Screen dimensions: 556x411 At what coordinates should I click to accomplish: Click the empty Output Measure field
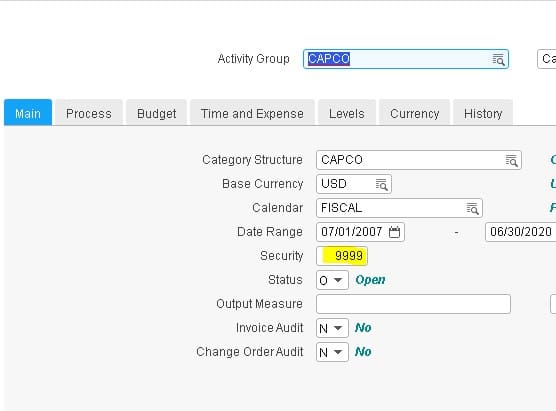pyautogui.click(x=413, y=304)
